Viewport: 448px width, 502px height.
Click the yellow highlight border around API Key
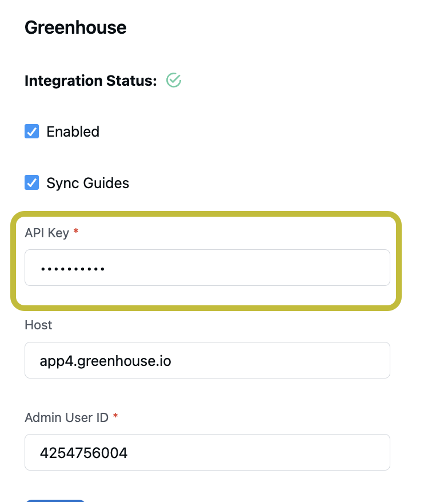206,214
